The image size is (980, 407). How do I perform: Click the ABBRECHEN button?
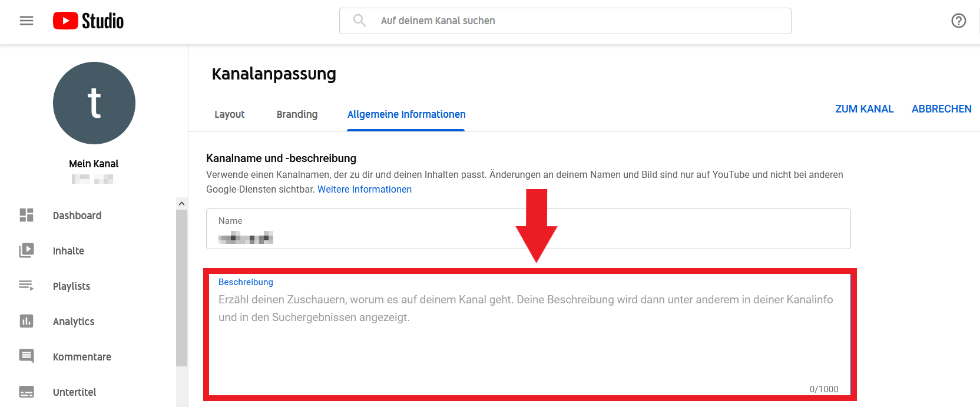(941, 109)
